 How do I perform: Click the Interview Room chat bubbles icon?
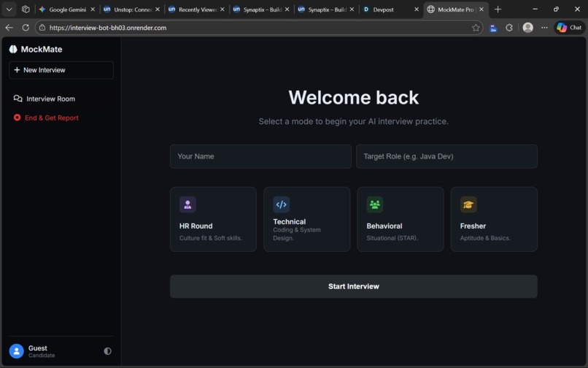pyautogui.click(x=18, y=99)
